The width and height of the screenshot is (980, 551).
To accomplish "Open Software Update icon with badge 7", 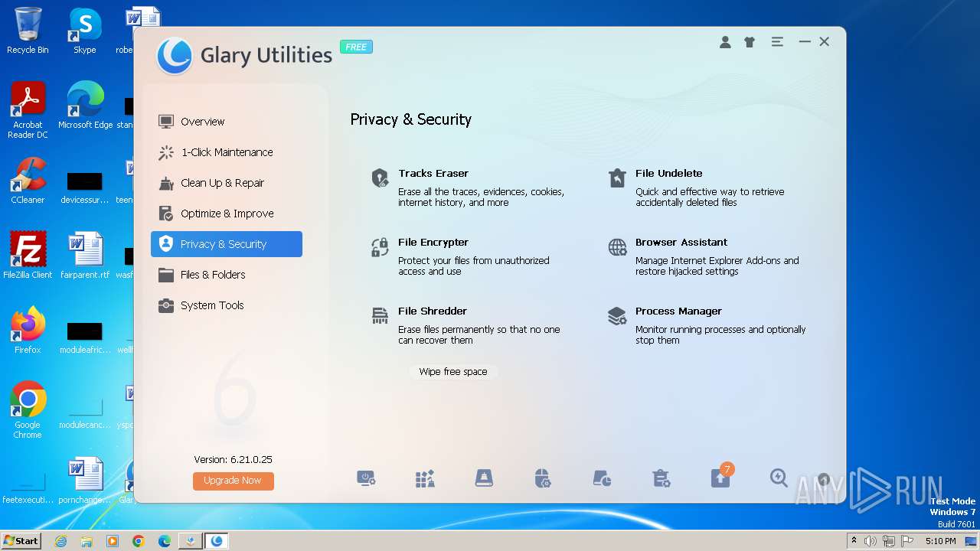I will pyautogui.click(x=720, y=477).
